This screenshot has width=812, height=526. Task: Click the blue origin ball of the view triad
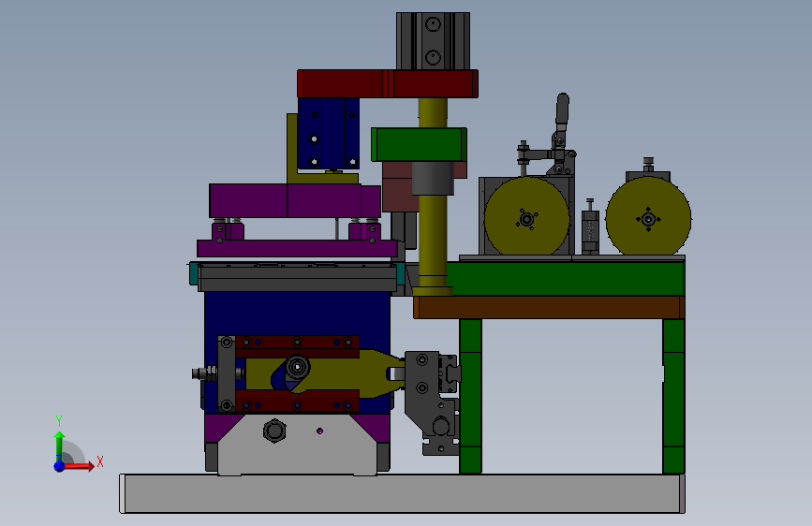59,466
